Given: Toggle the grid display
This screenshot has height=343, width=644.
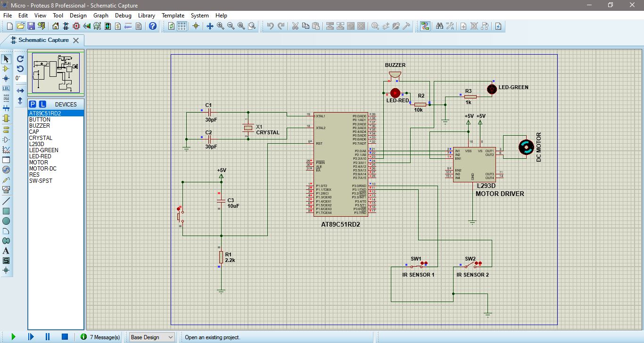Looking at the screenshot, I should click(183, 26).
